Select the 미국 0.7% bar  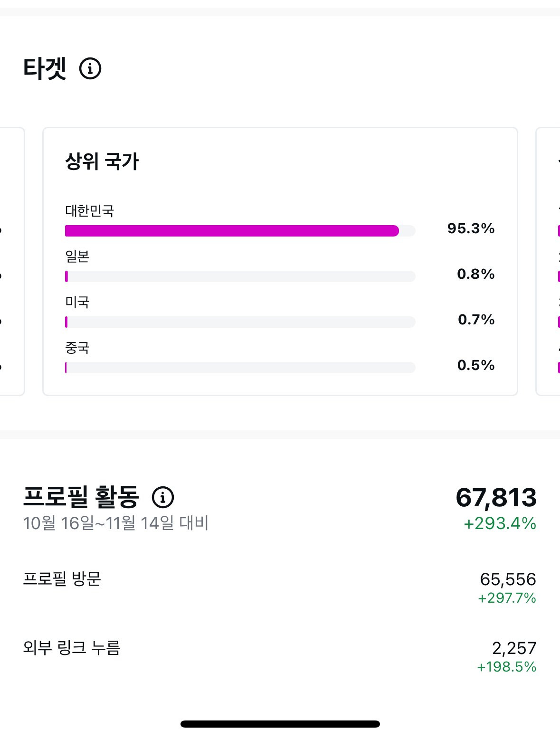(x=240, y=322)
